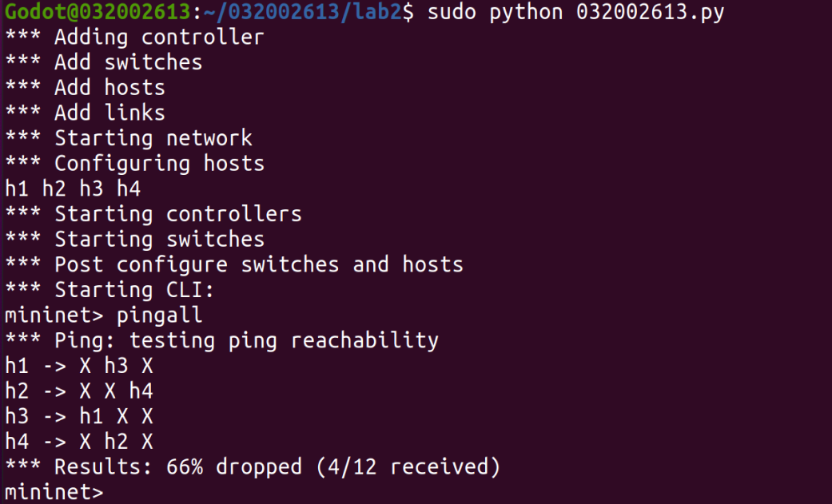Click the ~/032002613/lab2 directory path
Screen dimensions: 832x504
pos(306,12)
